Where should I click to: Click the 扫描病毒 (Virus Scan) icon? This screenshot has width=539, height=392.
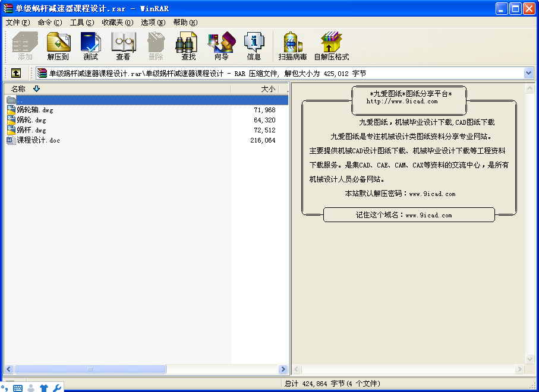pyautogui.click(x=292, y=46)
